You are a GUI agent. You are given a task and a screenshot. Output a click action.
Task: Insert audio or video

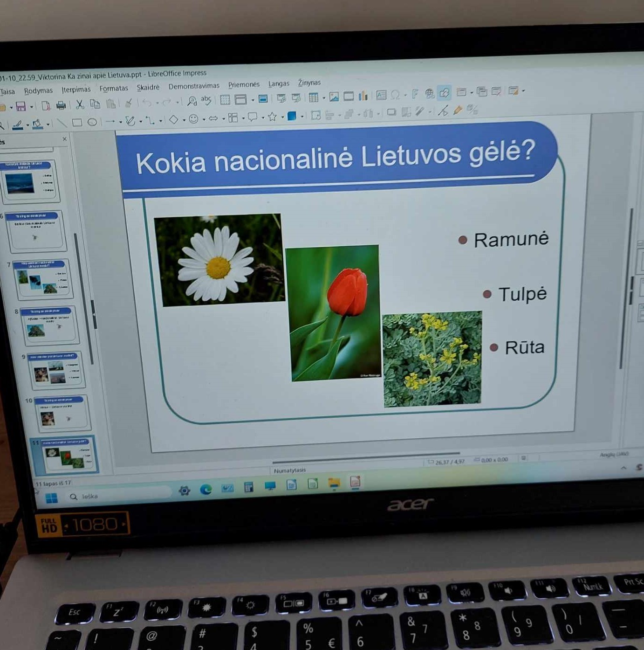[349, 96]
